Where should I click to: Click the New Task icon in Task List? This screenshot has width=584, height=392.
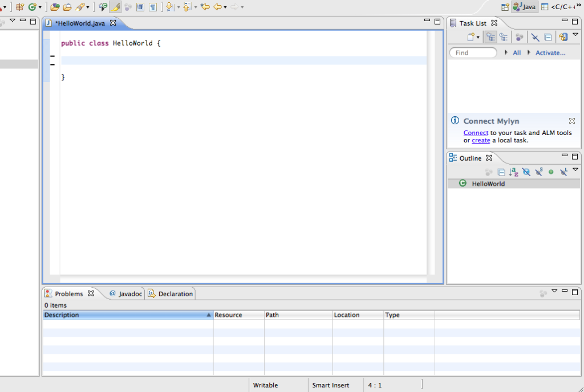(471, 37)
